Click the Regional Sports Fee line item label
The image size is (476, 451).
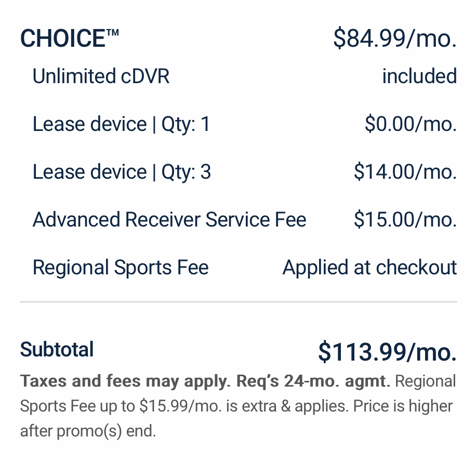pyautogui.click(x=121, y=268)
